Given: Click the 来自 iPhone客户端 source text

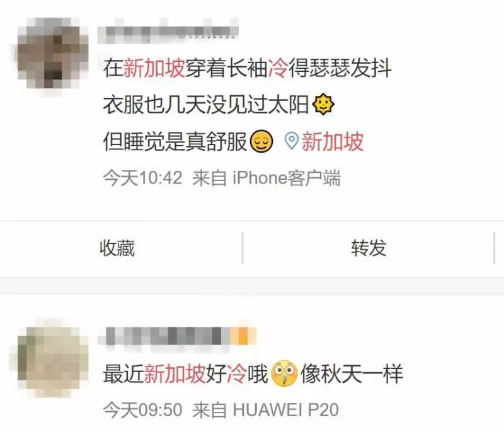Looking at the screenshot, I should [266, 178].
